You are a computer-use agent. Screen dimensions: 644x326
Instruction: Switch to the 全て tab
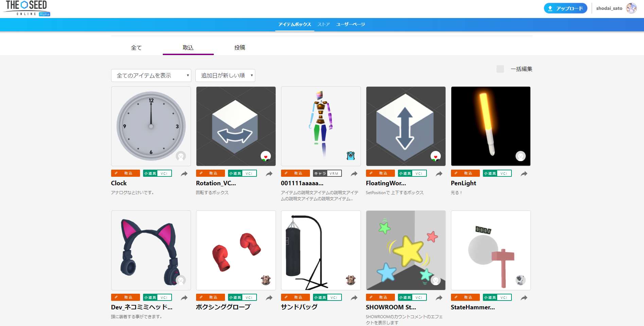pos(136,48)
